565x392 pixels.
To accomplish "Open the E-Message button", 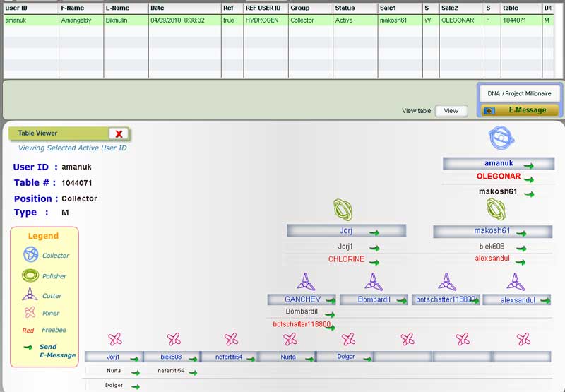I will pyautogui.click(x=520, y=110).
